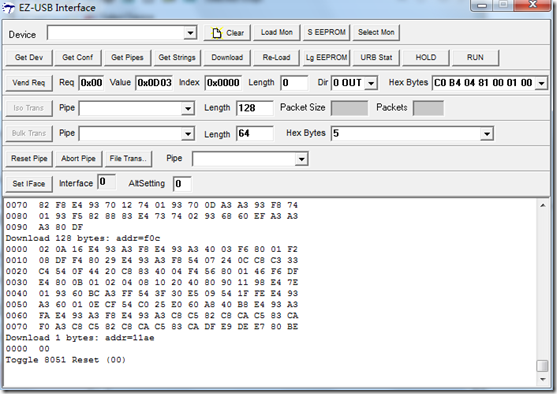The height and width of the screenshot is (394, 557).
Task: Click the EZ-USB app icon in title bar
Action: [x=8, y=8]
